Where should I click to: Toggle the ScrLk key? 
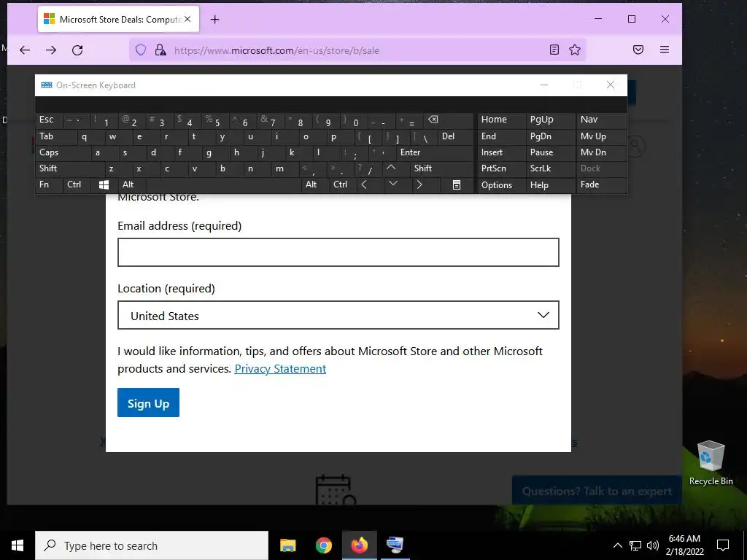pyautogui.click(x=549, y=168)
